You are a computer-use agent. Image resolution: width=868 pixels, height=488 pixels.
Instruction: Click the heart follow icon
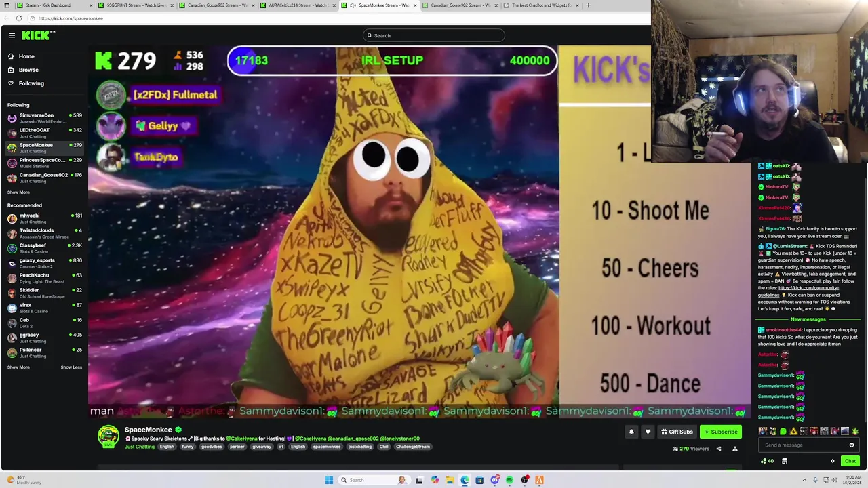[648, 432]
